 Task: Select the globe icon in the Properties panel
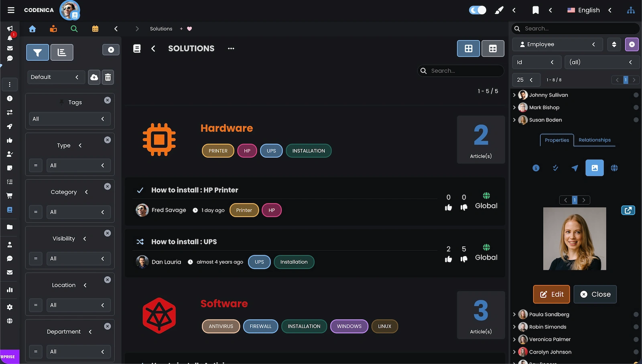[x=614, y=168]
